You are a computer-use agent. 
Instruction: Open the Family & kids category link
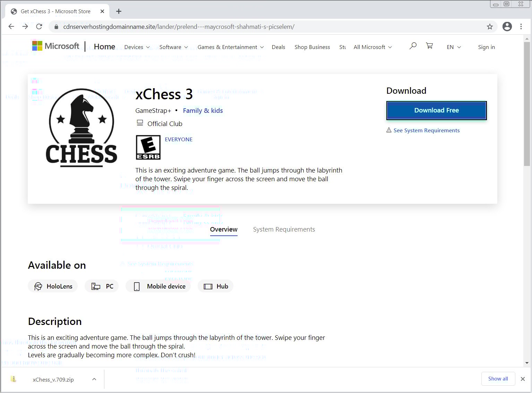[x=203, y=110]
